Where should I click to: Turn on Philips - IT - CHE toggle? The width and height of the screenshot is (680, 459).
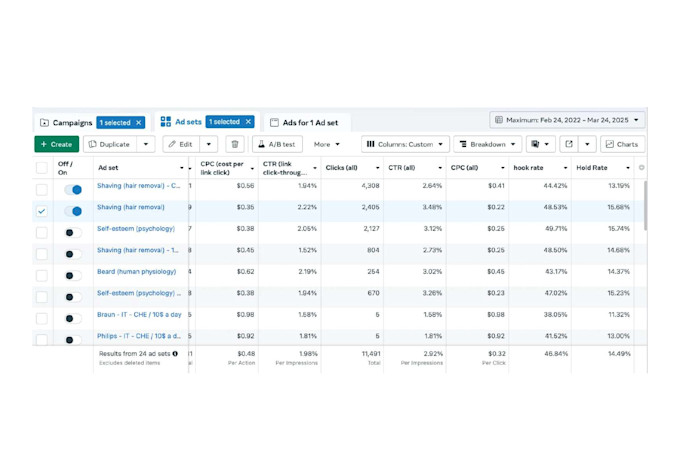point(73,340)
